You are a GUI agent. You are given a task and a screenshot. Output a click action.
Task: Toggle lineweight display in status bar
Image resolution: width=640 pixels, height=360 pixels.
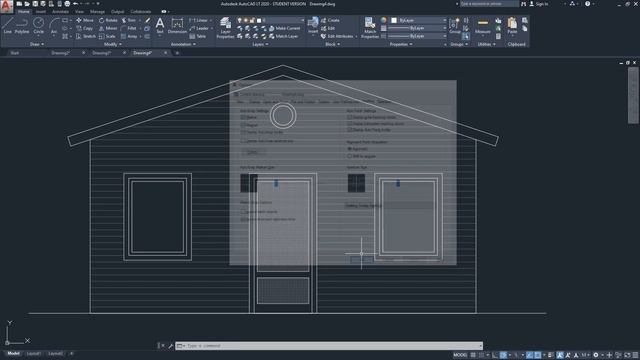(551, 355)
